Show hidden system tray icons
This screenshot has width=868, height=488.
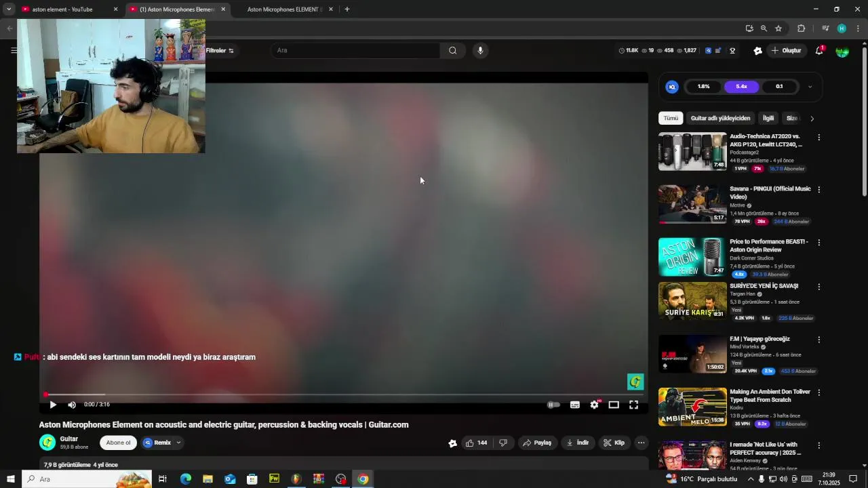(751, 479)
